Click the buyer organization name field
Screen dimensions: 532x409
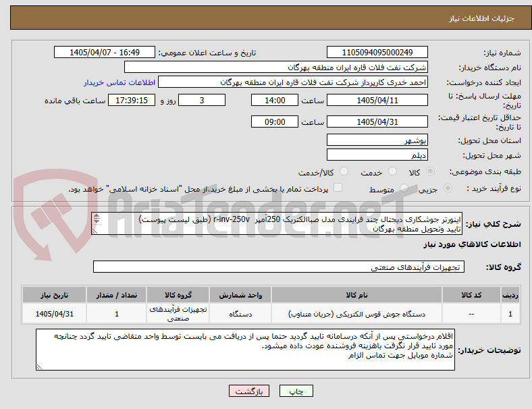[x=276, y=67]
